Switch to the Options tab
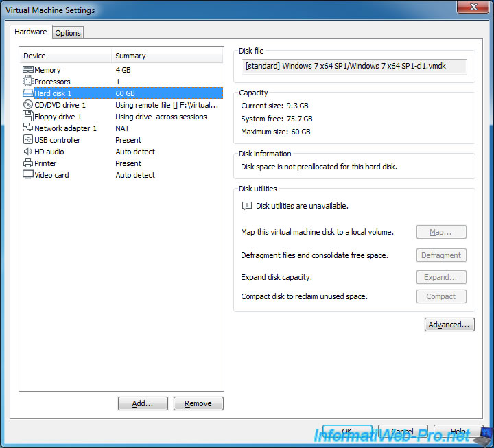 click(x=68, y=33)
